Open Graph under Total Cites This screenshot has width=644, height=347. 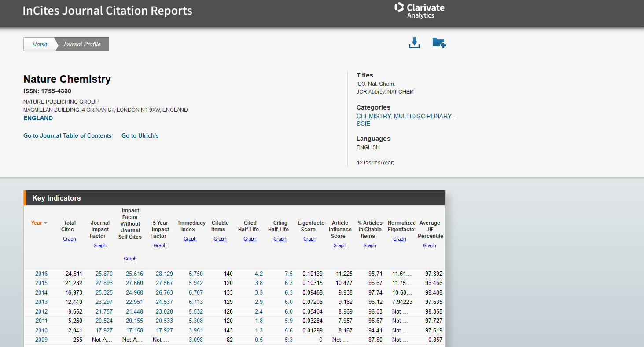pyautogui.click(x=70, y=239)
